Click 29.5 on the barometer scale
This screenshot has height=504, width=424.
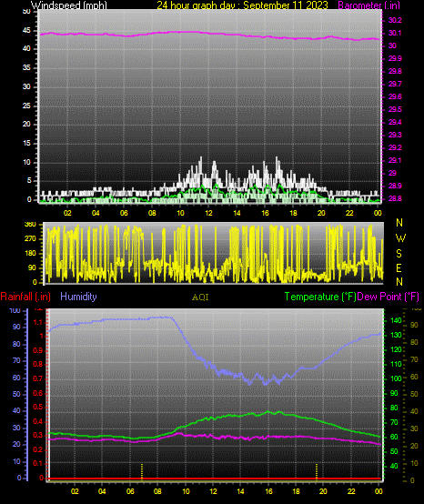point(395,109)
